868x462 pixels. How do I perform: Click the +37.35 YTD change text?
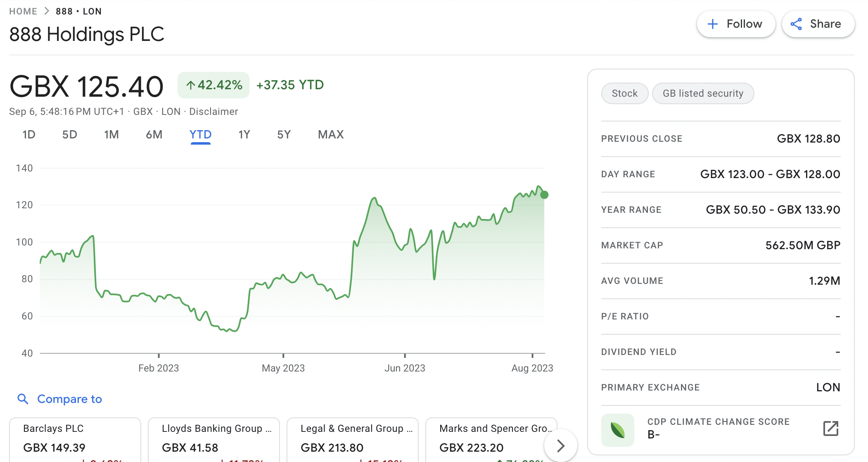290,85
